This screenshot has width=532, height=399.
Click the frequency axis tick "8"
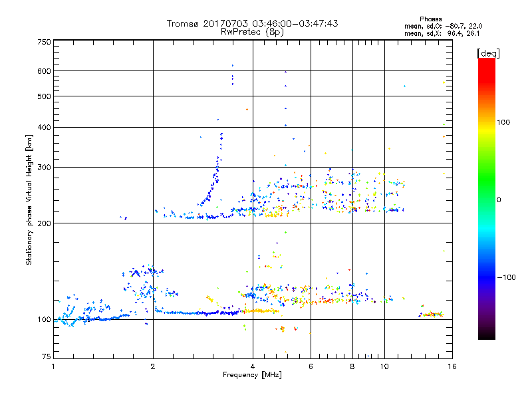(x=352, y=366)
